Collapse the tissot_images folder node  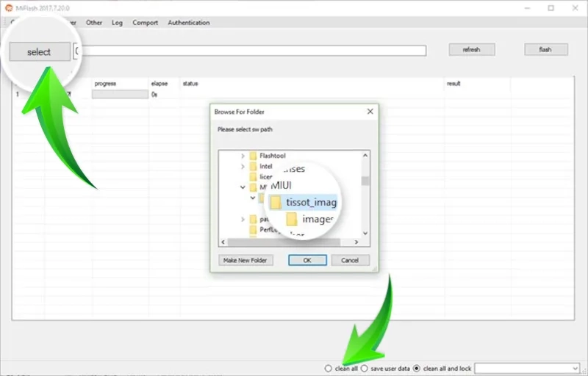click(x=253, y=198)
